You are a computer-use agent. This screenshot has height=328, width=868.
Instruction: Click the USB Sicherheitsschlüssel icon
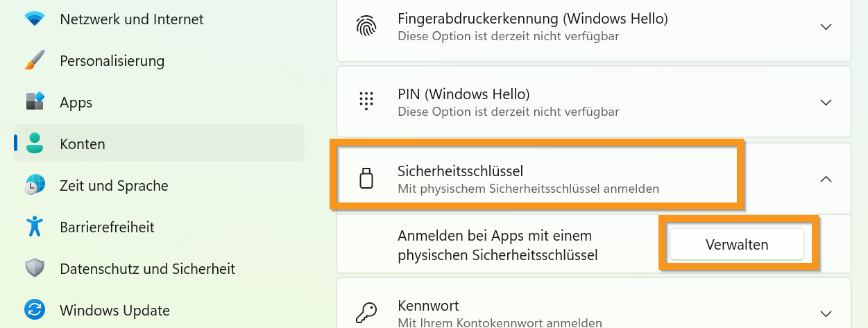tap(366, 178)
